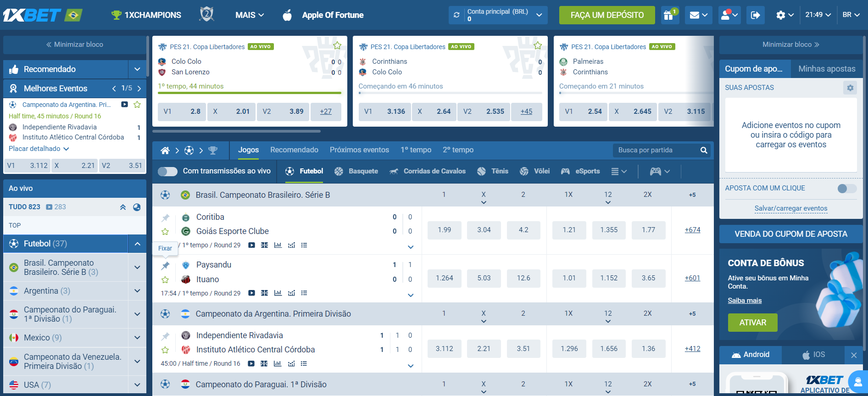Select odds 1.99 for Coritiba win
868x396 pixels.
click(x=444, y=230)
